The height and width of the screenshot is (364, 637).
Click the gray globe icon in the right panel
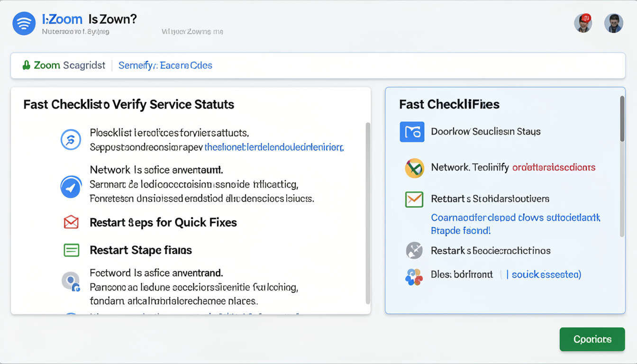click(x=413, y=250)
